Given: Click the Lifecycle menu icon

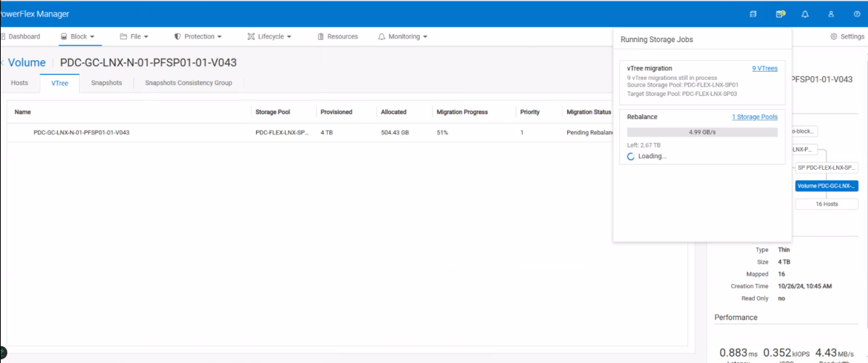Looking at the screenshot, I should pyautogui.click(x=251, y=36).
